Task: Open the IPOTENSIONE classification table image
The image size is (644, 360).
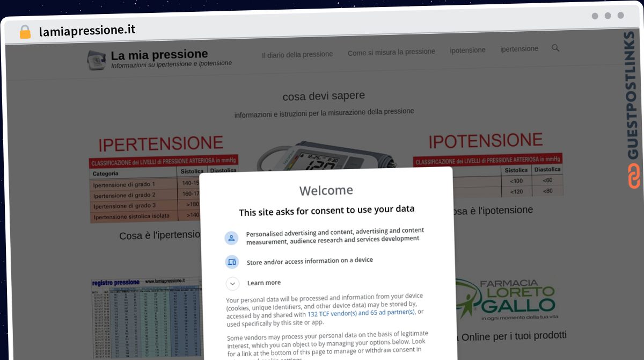Action: 487,164
